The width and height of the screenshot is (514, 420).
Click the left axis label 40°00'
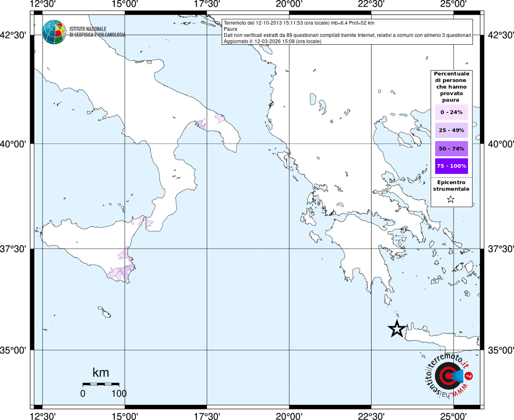tap(13, 144)
